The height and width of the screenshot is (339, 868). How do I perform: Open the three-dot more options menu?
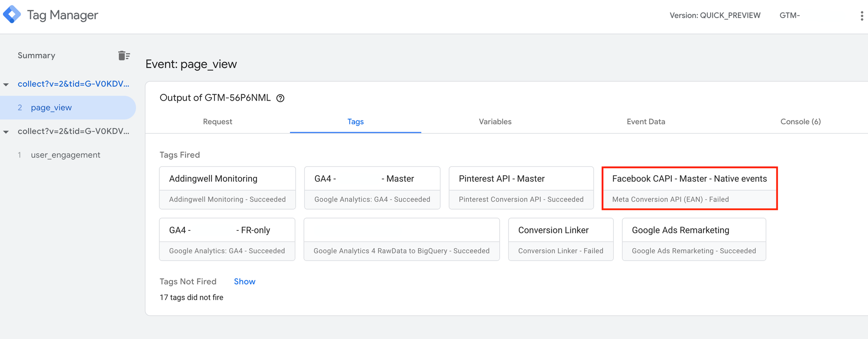click(862, 16)
